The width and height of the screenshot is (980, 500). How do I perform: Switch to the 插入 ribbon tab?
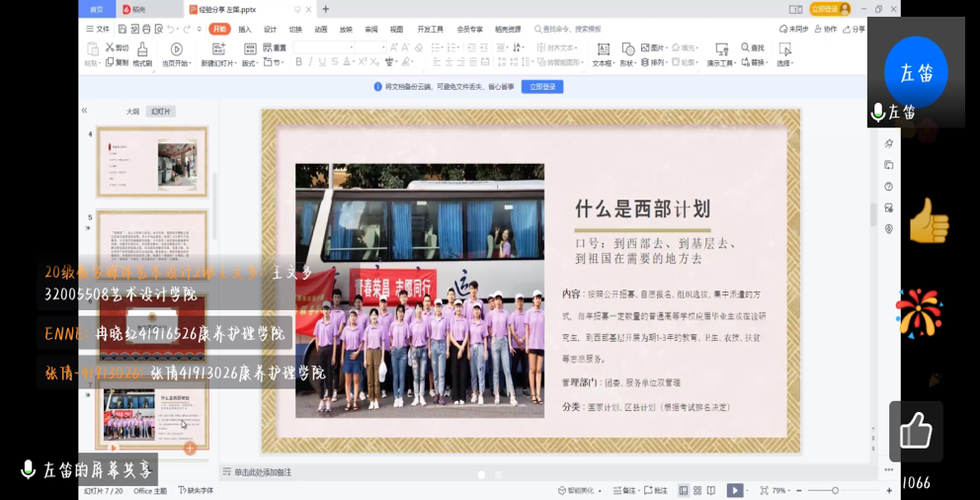[245, 29]
